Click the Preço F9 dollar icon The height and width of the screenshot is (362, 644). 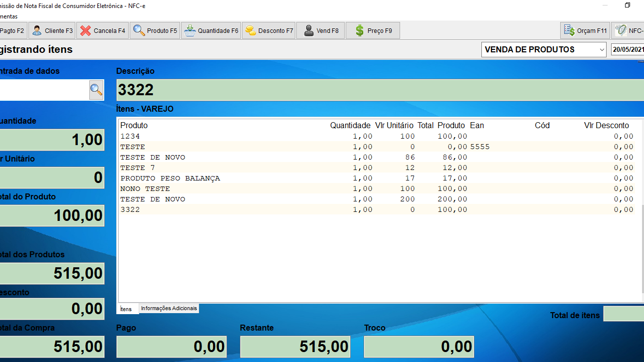360,30
